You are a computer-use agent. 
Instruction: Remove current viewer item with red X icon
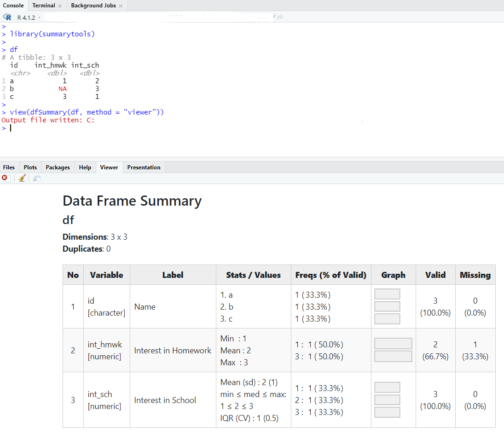[5, 178]
